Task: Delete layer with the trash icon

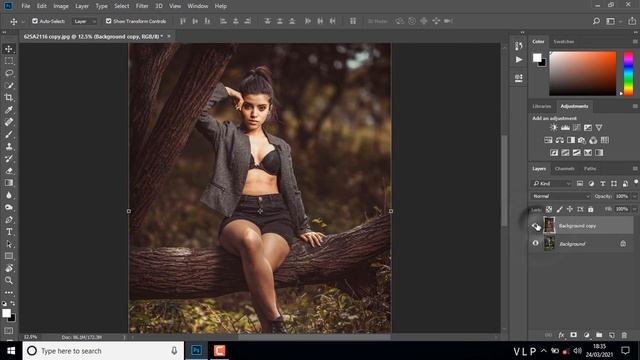Action: pyautogui.click(x=624, y=335)
